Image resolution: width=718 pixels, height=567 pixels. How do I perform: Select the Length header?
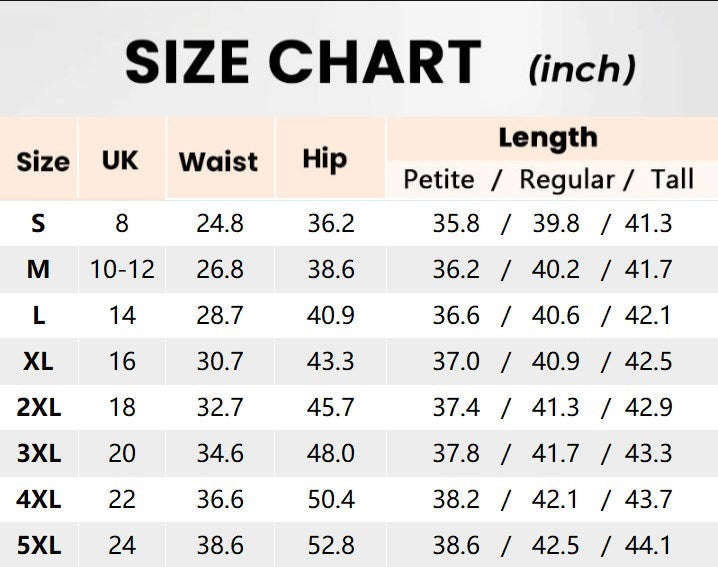click(547, 138)
